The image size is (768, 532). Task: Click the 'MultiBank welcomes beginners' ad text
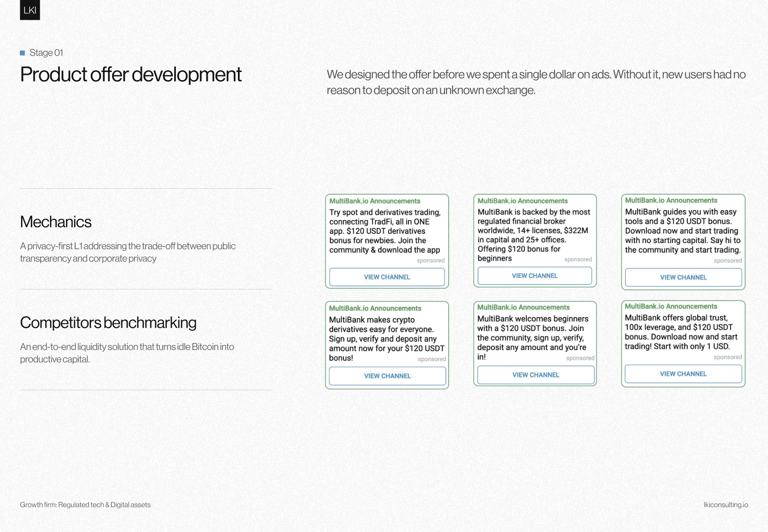533,338
